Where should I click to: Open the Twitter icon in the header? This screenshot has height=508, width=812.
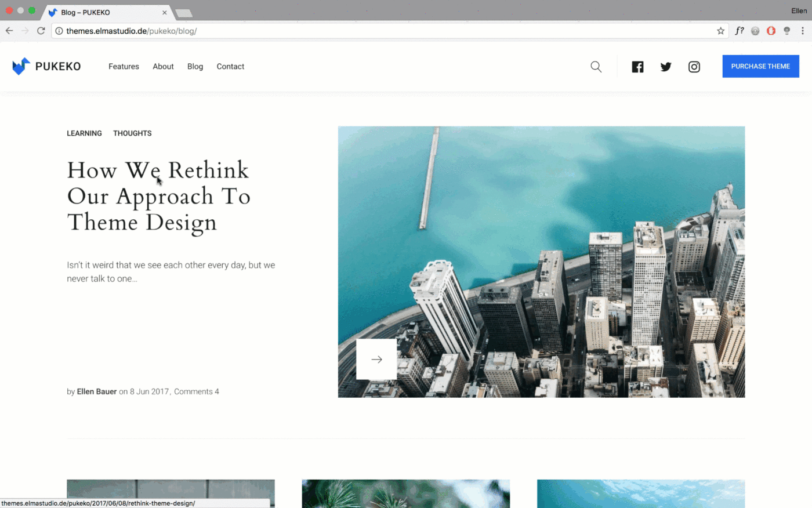pos(665,66)
